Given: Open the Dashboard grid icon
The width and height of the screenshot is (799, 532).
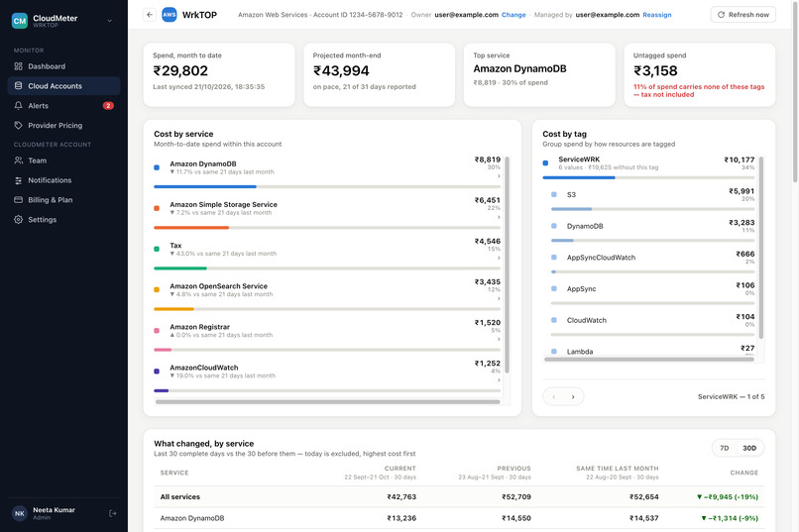Looking at the screenshot, I should (x=19, y=66).
